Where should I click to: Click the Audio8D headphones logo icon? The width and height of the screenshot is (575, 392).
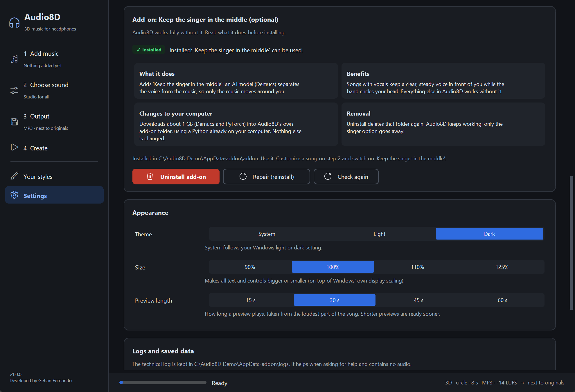click(14, 22)
